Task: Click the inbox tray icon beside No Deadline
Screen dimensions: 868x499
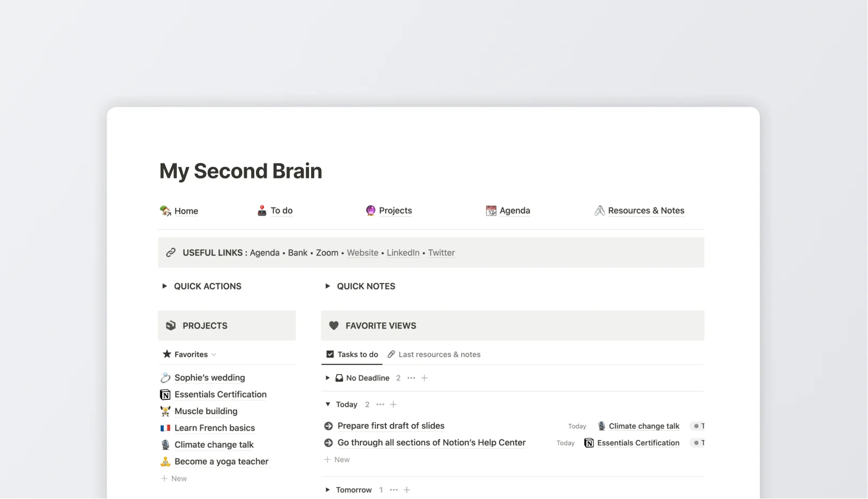Action: 339,378
